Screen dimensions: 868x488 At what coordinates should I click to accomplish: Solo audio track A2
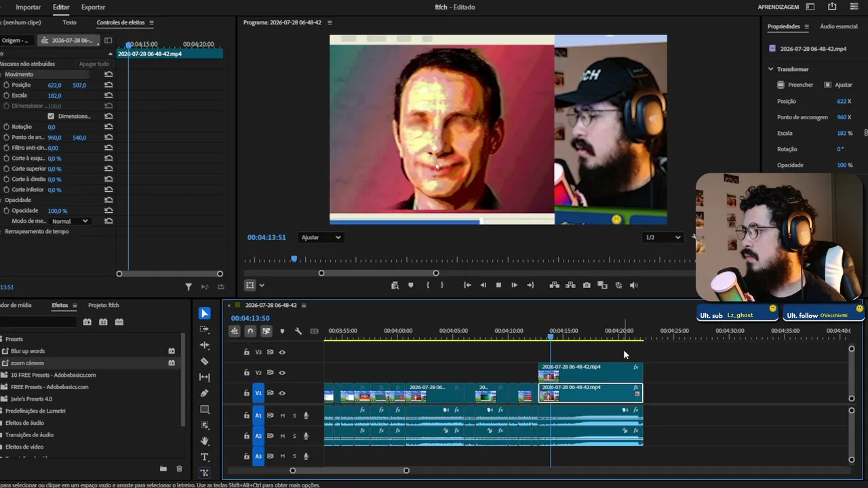click(x=294, y=436)
